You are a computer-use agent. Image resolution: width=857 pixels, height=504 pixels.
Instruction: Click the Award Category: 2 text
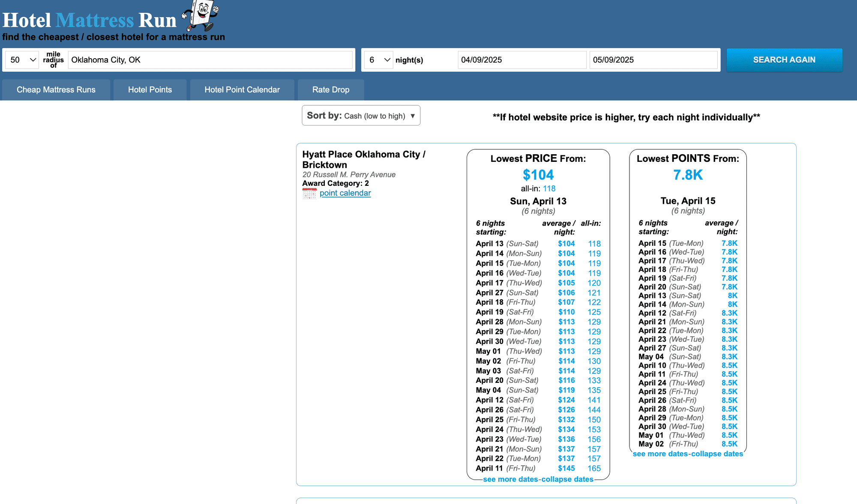(x=336, y=183)
